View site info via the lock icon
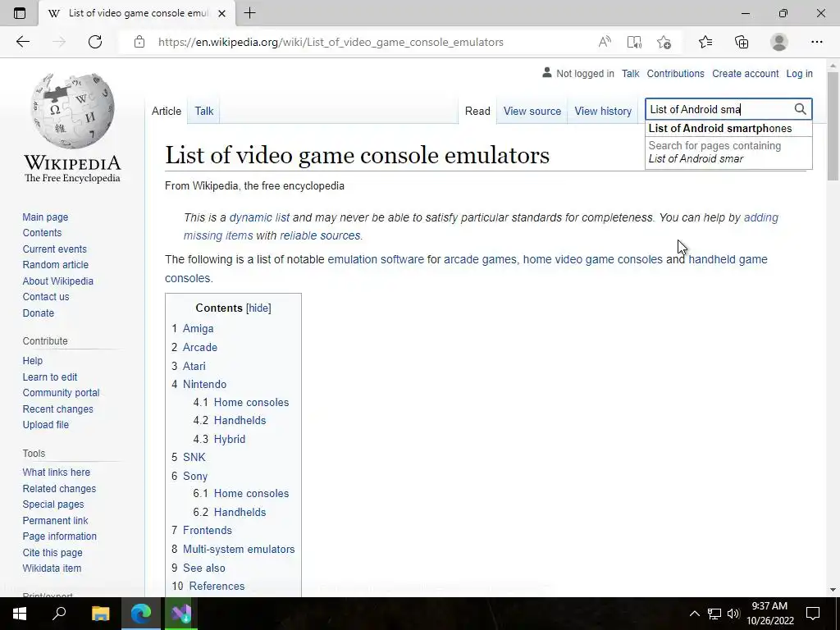Image resolution: width=840 pixels, height=630 pixels. tap(139, 42)
